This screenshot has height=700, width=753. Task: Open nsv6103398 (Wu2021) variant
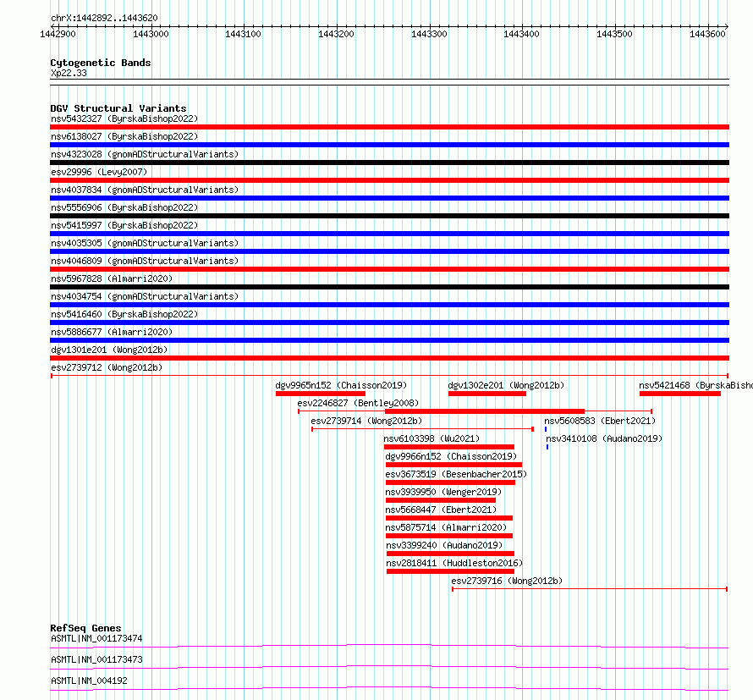(431, 438)
